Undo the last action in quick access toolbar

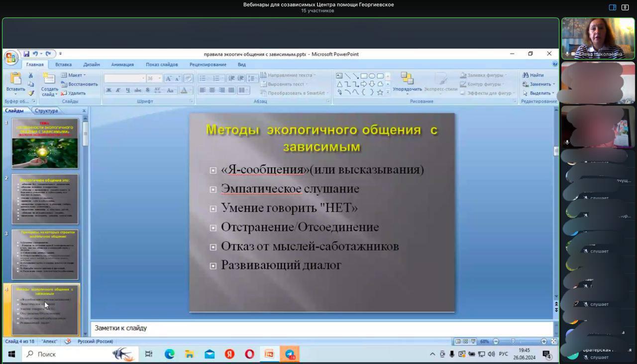click(x=35, y=54)
